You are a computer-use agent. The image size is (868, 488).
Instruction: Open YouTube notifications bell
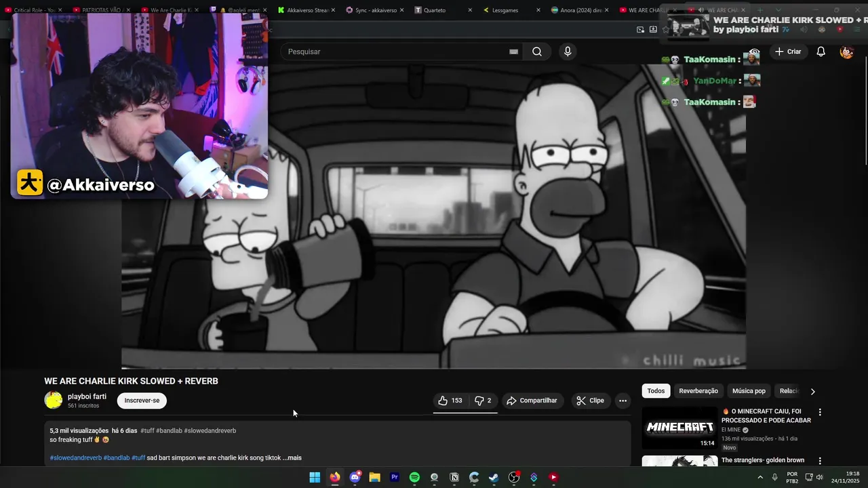pyautogui.click(x=821, y=52)
